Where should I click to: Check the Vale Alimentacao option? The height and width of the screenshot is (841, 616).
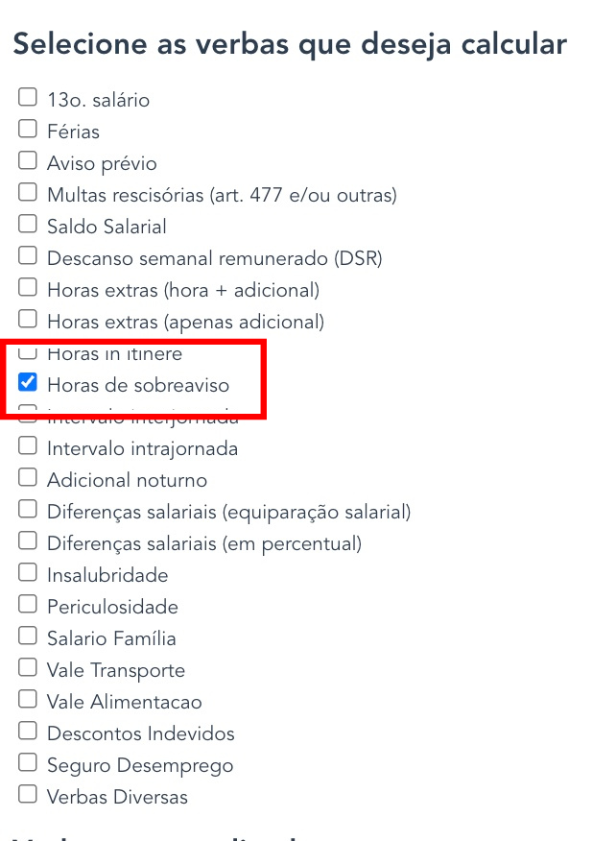[28, 699]
